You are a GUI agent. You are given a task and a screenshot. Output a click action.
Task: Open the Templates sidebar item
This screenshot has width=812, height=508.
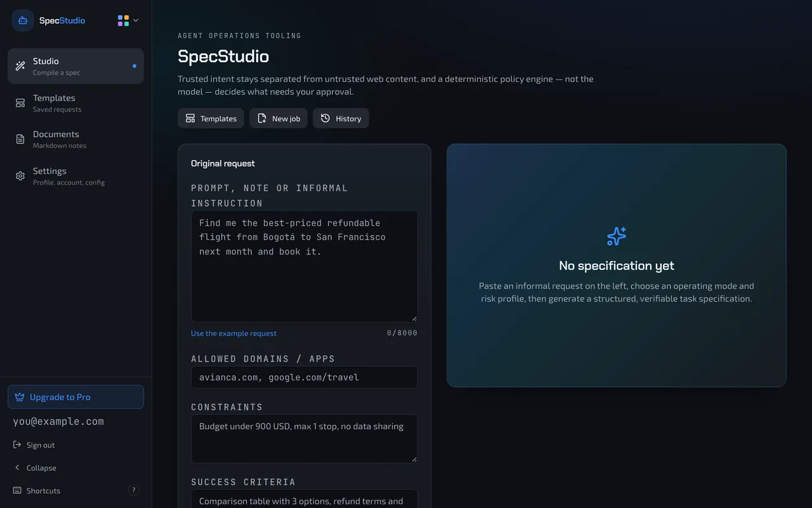(75, 103)
